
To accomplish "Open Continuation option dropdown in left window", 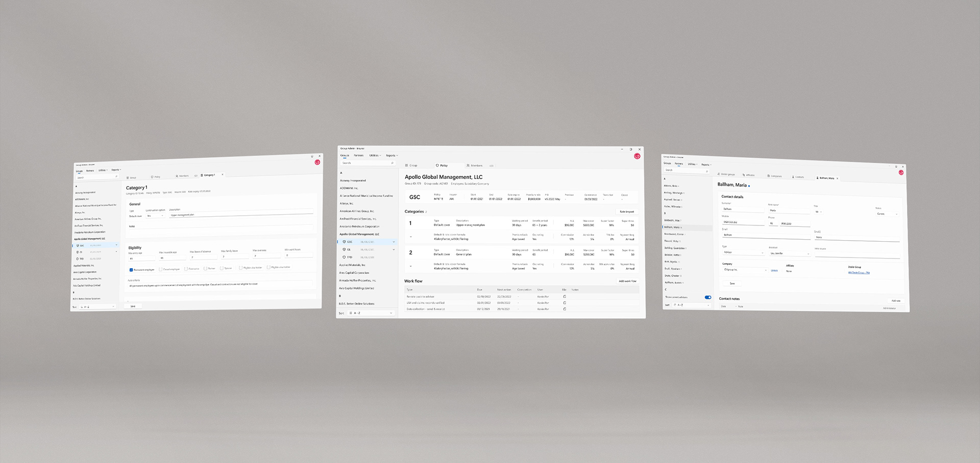I will (x=155, y=216).
